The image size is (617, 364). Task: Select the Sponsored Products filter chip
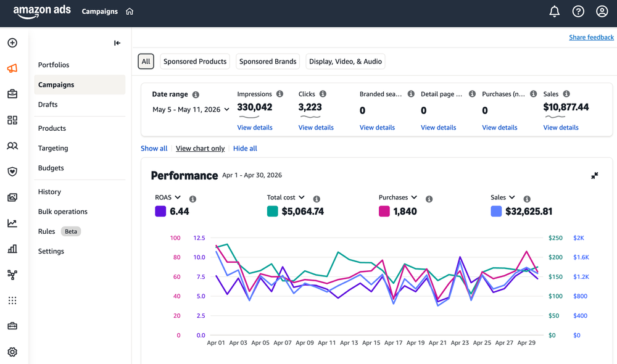[195, 62]
